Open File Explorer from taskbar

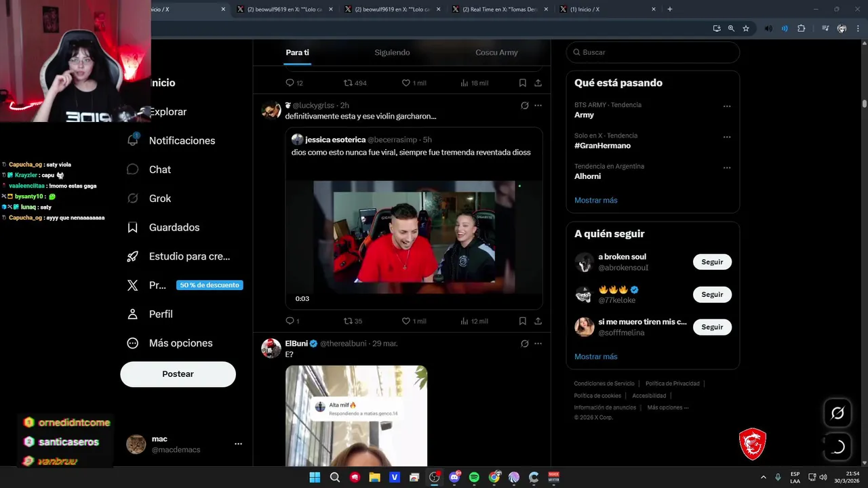(x=374, y=477)
